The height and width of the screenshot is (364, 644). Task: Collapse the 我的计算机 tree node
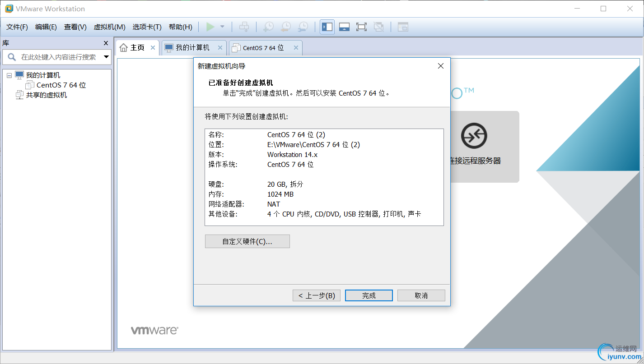[x=9, y=75]
